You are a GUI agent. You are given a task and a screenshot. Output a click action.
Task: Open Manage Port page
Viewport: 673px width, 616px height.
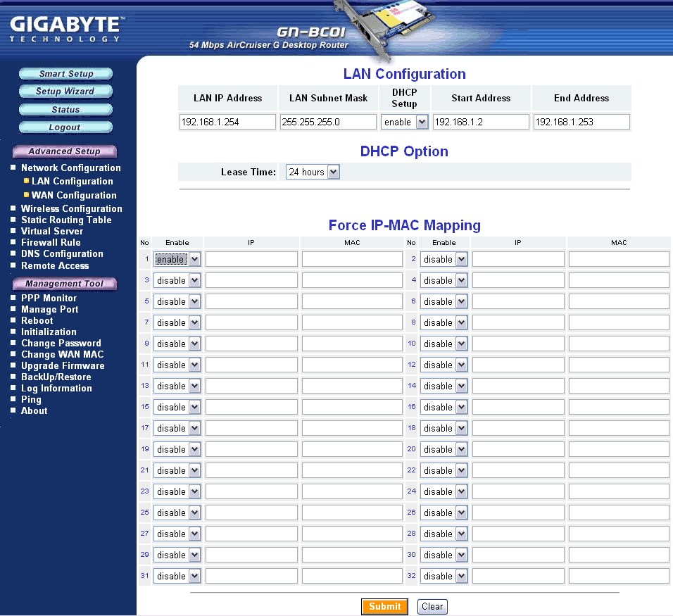tap(50, 309)
